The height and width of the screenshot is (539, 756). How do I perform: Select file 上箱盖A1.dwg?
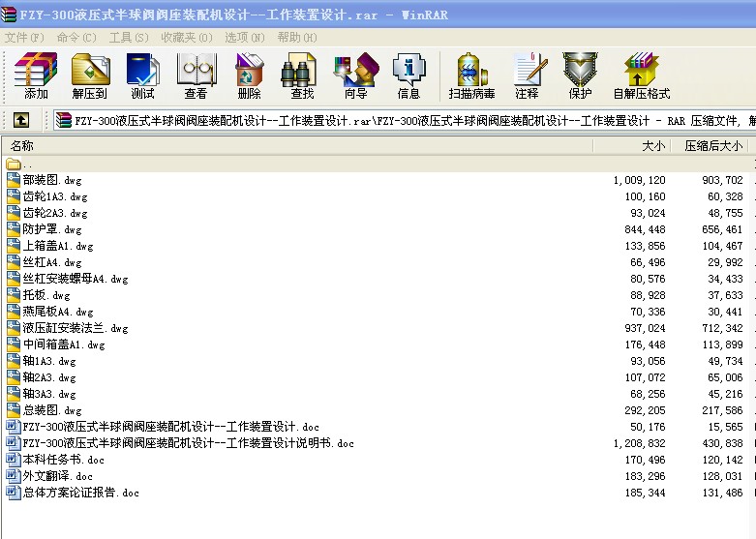[x=58, y=246]
